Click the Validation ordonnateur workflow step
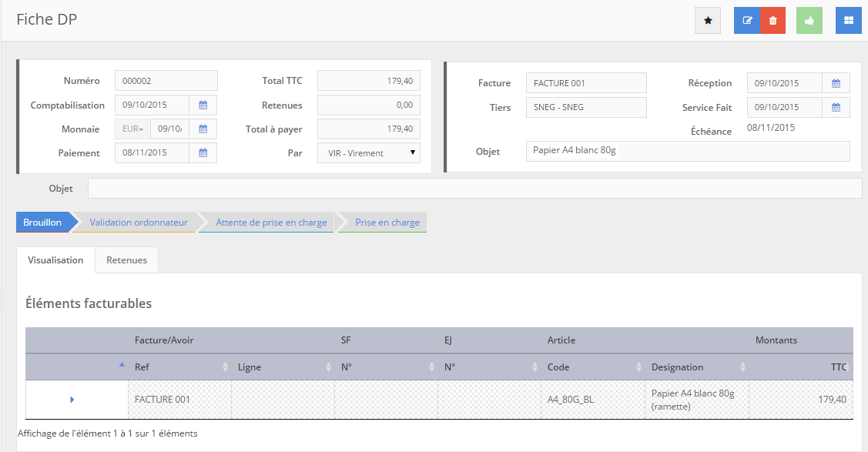Image resolution: width=868 pixels, height=452 pixels. click(138, 223)
